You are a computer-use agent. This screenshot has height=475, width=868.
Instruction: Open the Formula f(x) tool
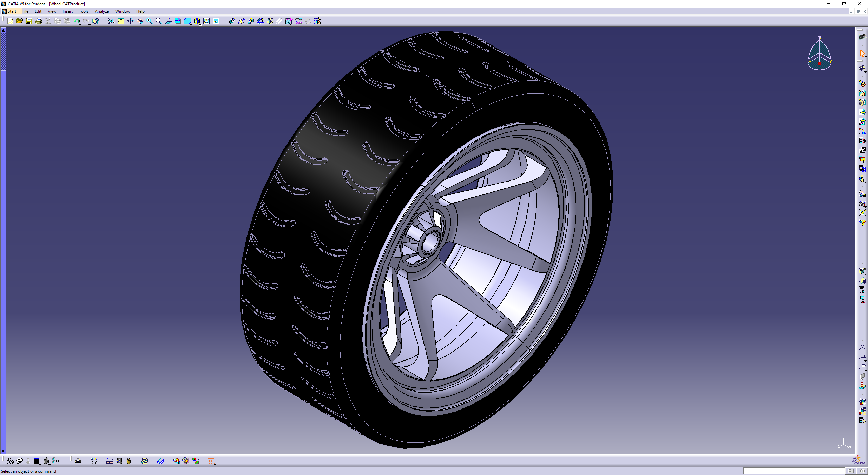(10, 461)
